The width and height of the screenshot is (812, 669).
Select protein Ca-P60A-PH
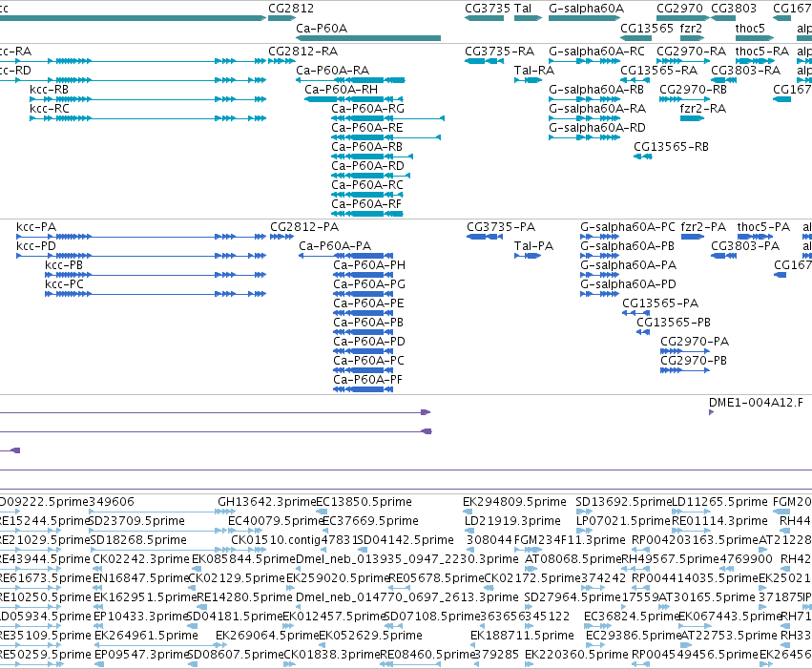point(369,265)
